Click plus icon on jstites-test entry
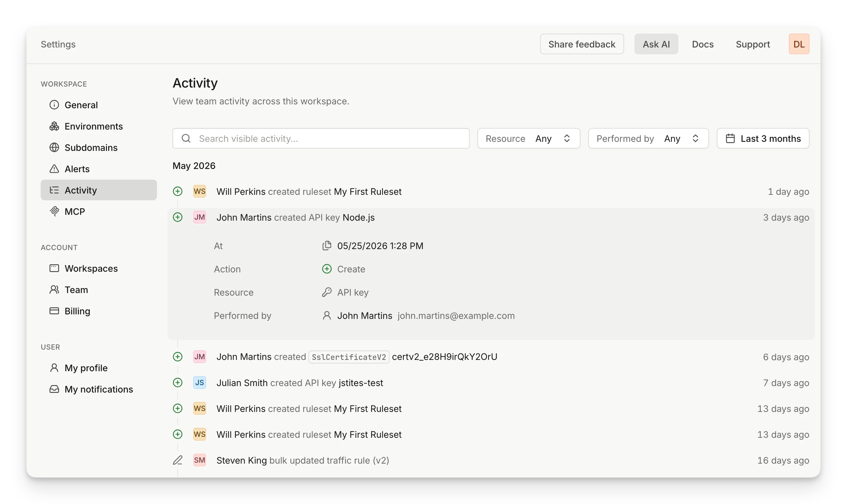847x504 pixels. tap(178, 383)
